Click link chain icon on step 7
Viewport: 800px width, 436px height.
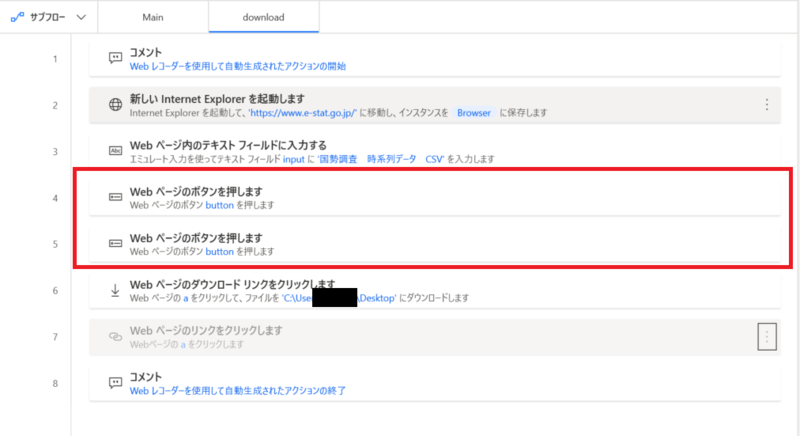coord(115,337)
